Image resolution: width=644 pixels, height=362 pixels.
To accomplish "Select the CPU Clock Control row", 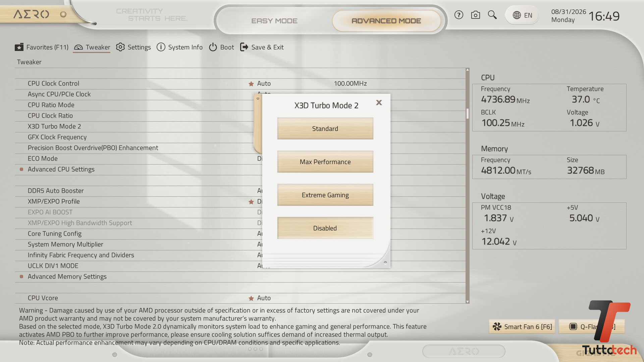I will tap(240, 83).
